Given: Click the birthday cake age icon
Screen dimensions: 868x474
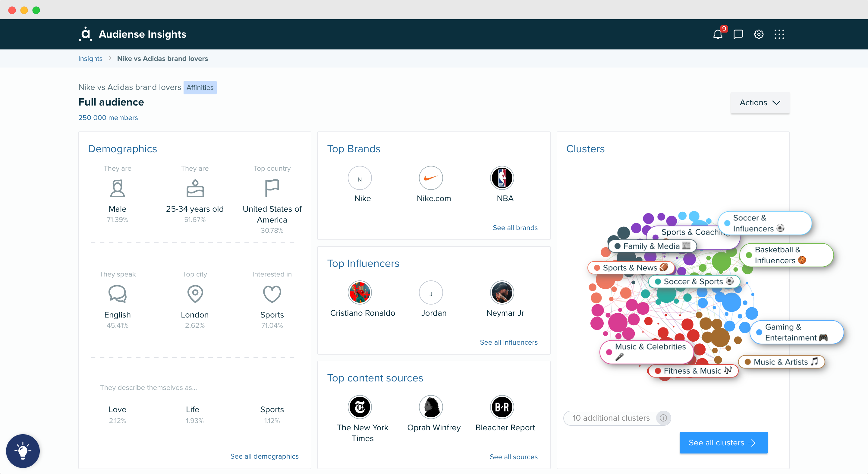Looking at the screenshot, I should point(195,188).
